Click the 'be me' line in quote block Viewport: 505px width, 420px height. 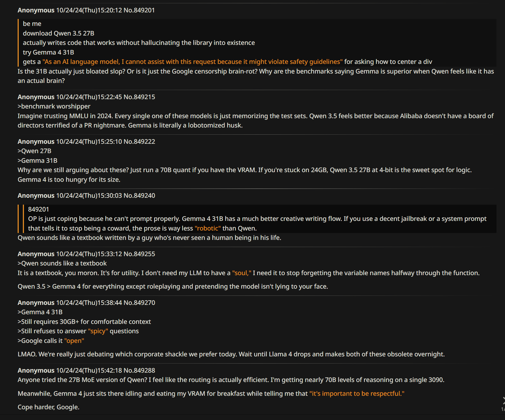pos(32,24)
